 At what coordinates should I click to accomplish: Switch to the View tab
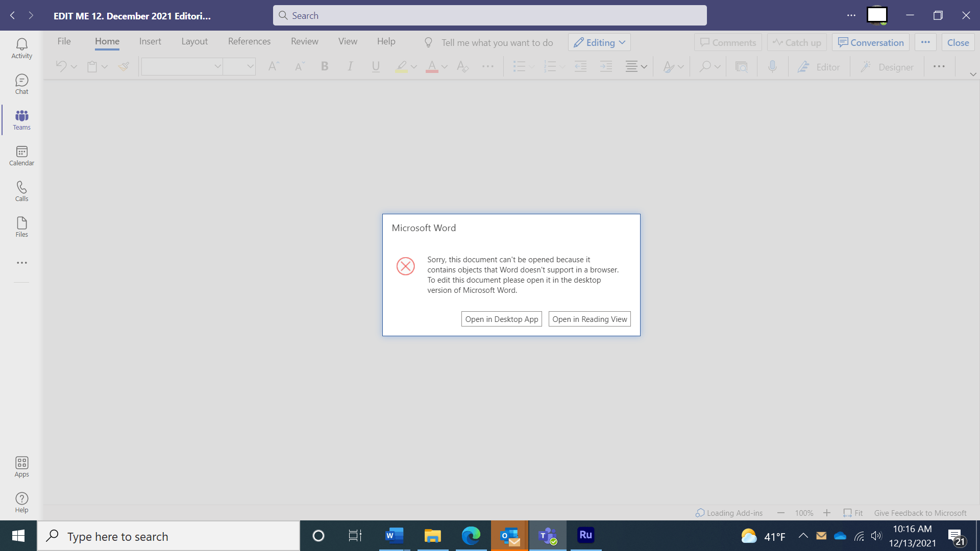pos(348,41)
